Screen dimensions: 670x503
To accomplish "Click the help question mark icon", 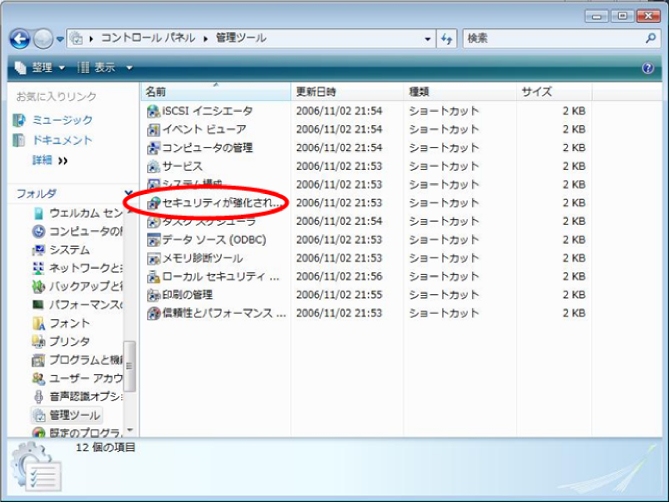I will [647, 68].
